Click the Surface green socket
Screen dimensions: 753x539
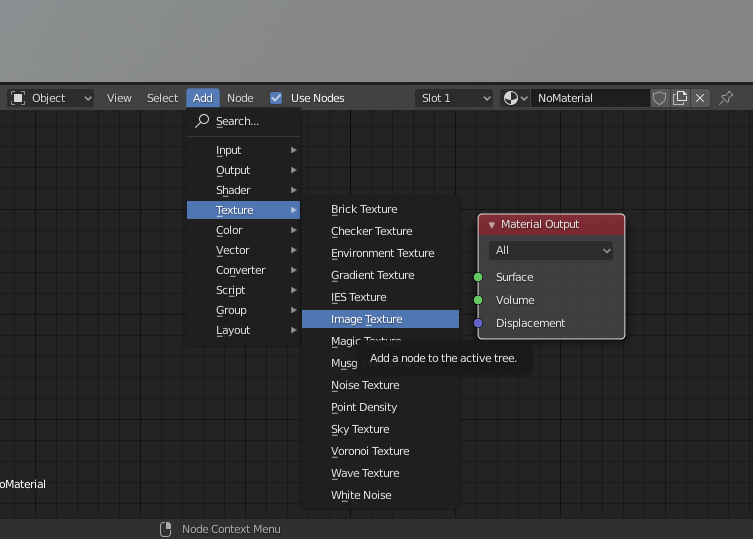[x=478, y=277]
